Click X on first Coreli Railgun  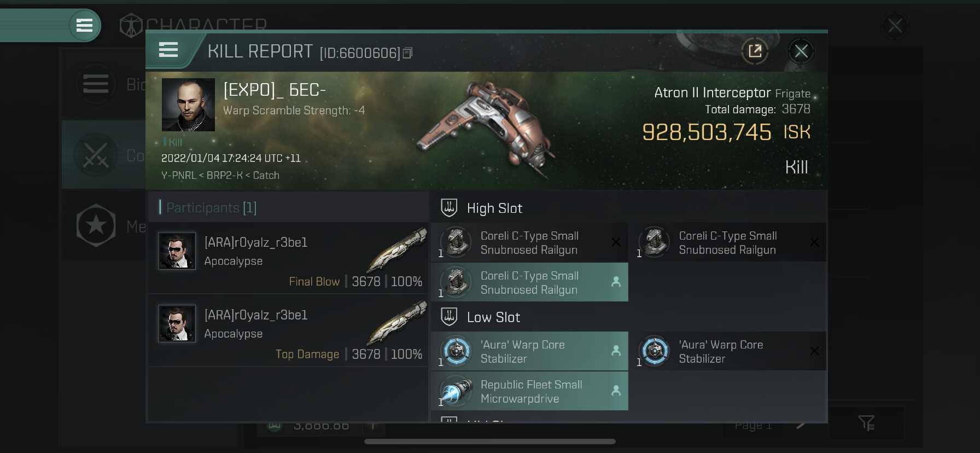(616, 242)
